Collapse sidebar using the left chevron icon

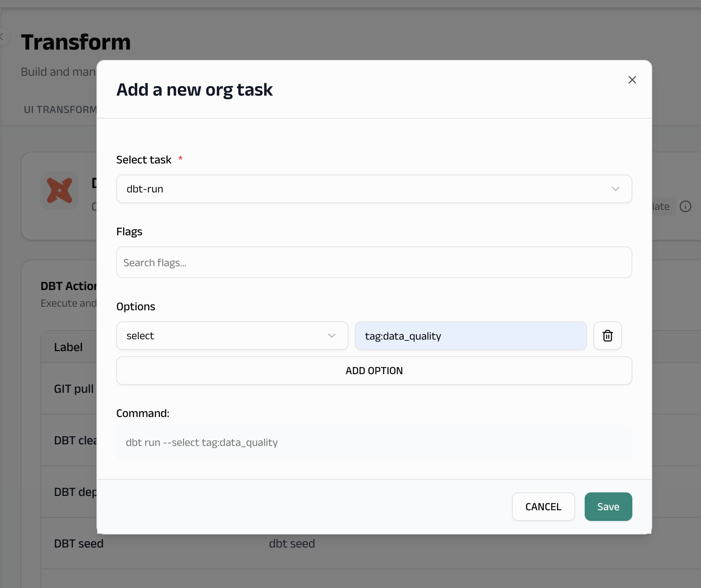(x=2, y=37)
